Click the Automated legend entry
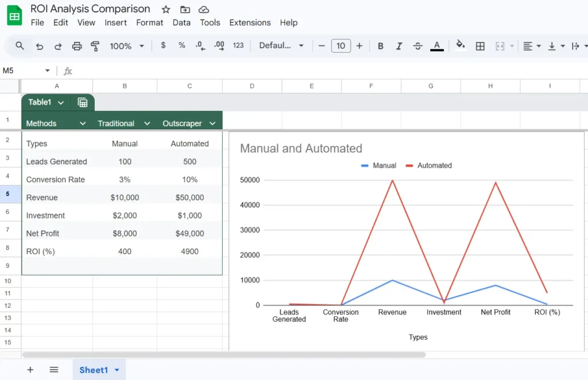Screen dimensions: 588x380 point(429,165)
